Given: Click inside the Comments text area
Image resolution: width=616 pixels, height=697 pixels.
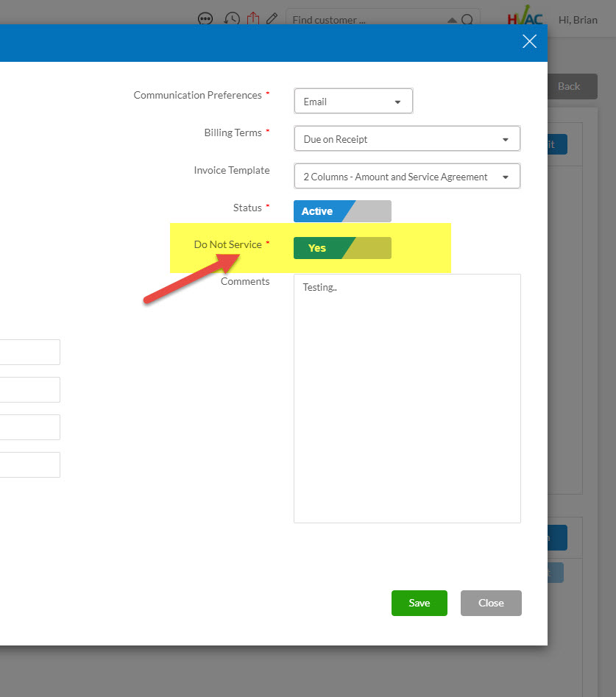Looking at the screenshot, I should (x=407, y=397).
